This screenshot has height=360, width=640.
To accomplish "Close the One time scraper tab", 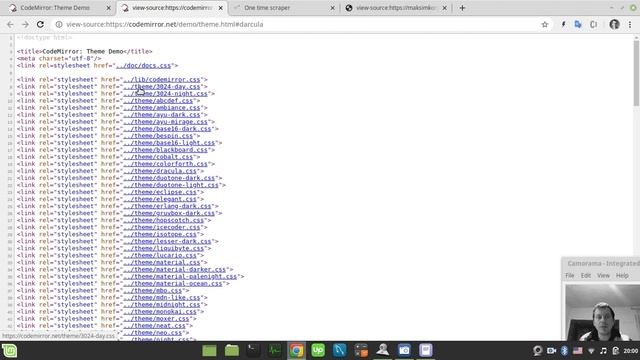I will pyautogui.click(x=332, y=8).
